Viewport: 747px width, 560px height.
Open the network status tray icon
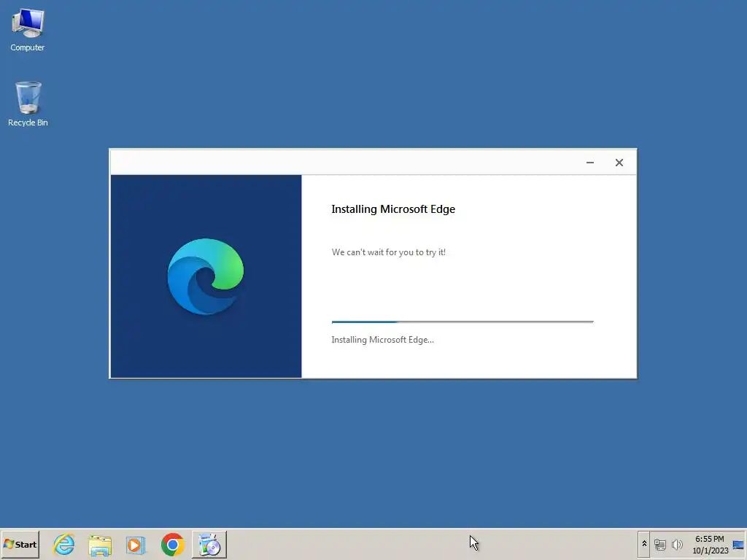(x=659, y=544)
